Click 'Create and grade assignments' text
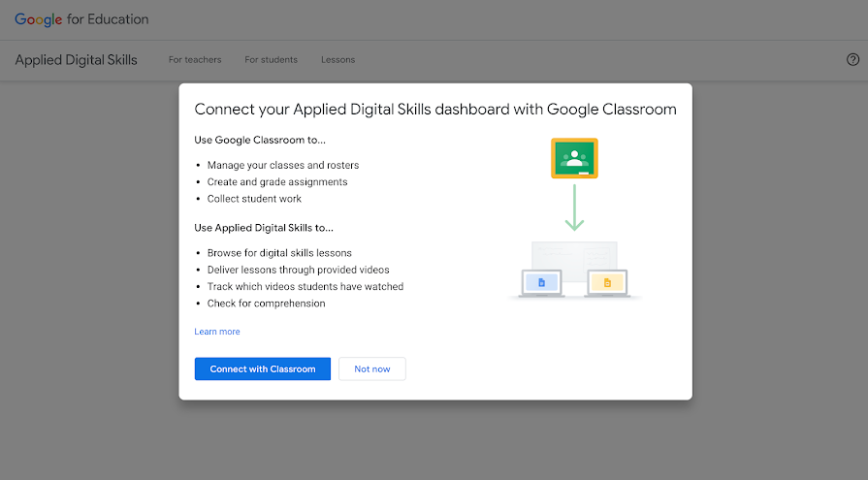Image resolution: width=868 pixels, height=480 pixels. (277, 182)
